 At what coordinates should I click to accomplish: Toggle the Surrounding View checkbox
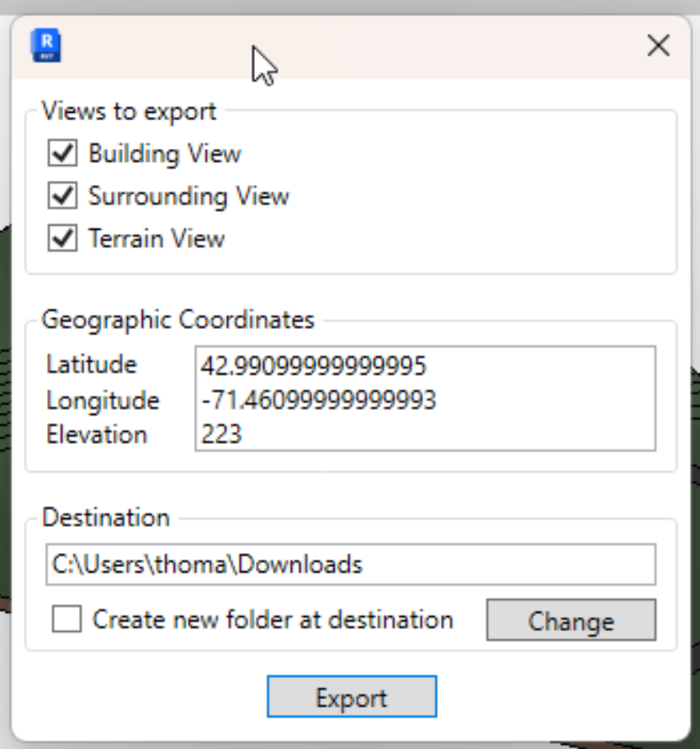coord(62,196)
